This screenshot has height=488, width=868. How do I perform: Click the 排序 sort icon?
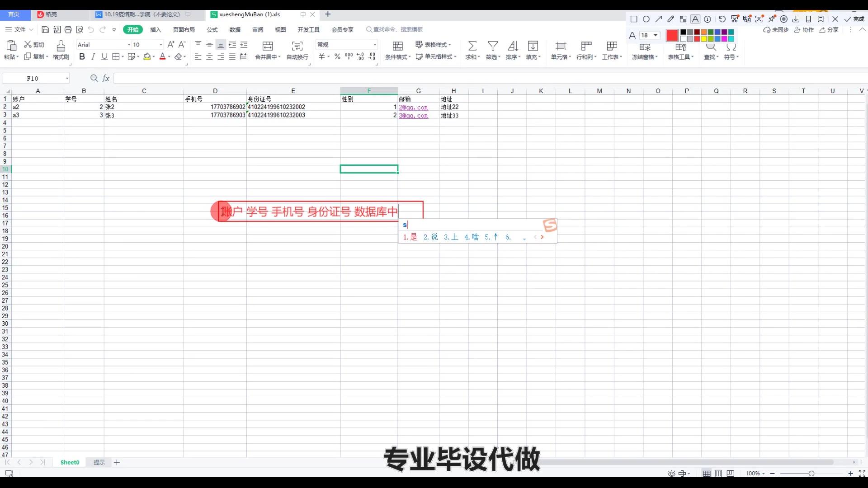tap(513, 46)
